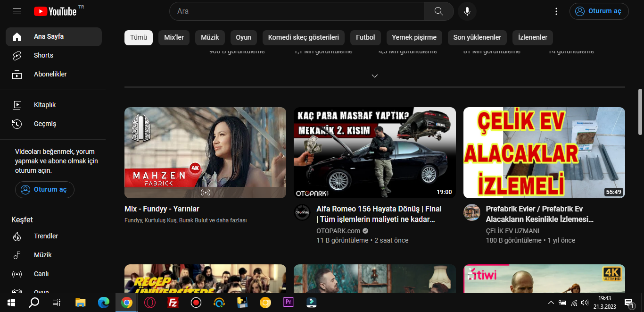Screen dimensions: 644x312
Task: Click the Keşfet section heading
Action: [22, 219]
